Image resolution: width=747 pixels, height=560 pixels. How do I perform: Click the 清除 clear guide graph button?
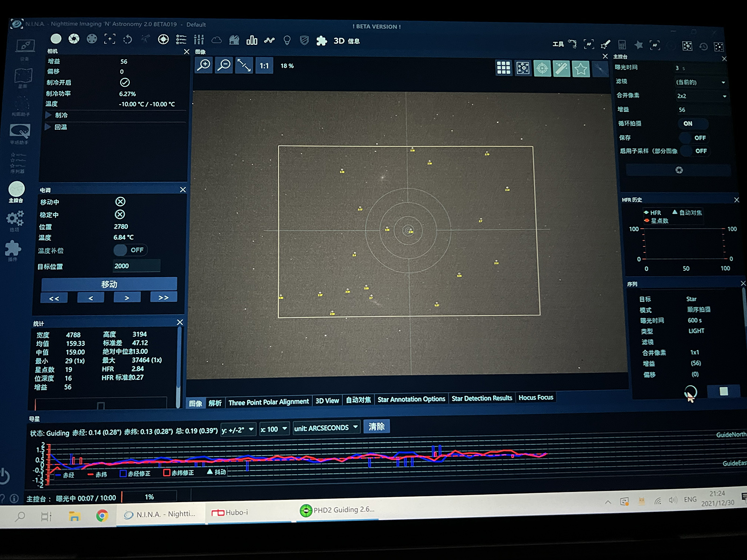tap(376, 427)
